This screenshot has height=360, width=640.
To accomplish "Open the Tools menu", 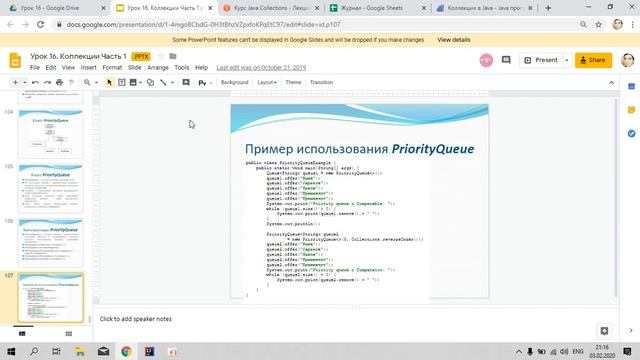I will pyautogui.click(x=182, y=67).
